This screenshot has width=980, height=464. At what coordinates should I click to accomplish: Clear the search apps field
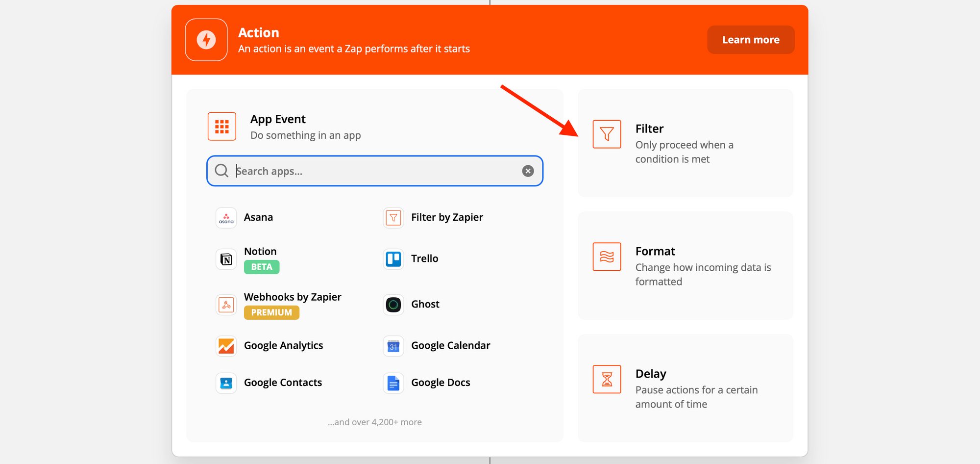click(528, 171)
